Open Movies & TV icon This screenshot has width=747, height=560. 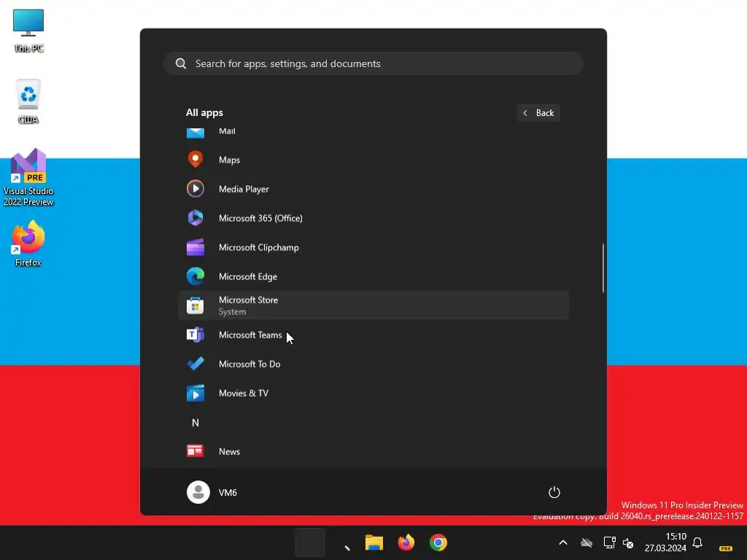[x=196, y=393]
